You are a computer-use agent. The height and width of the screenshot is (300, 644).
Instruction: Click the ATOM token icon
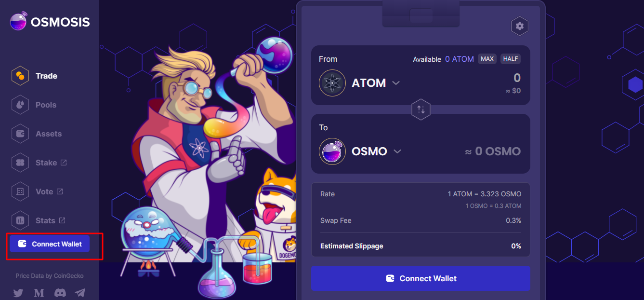(x=332, y=83)
